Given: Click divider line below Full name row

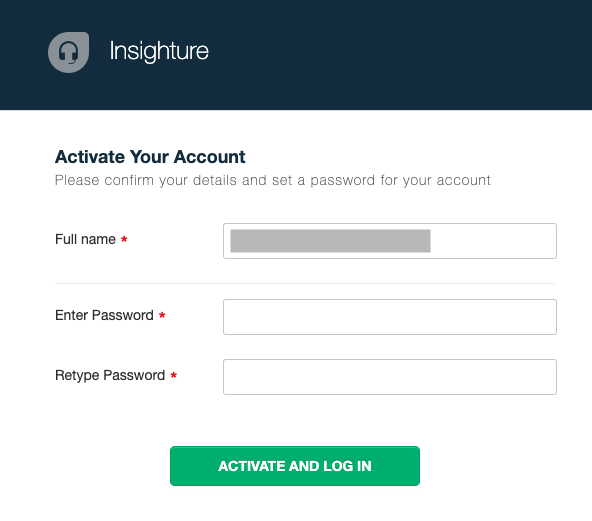Looking at the screenshot, I should coord(305,283).
